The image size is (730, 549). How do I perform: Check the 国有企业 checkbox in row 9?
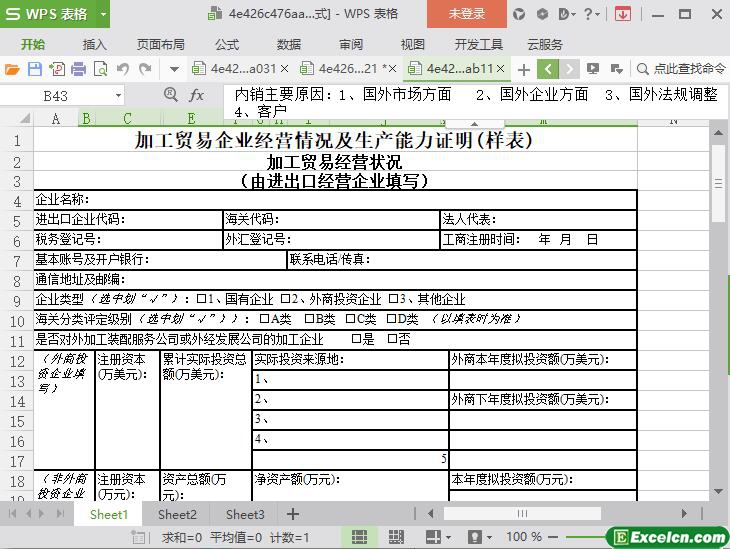tap(201, 299)
